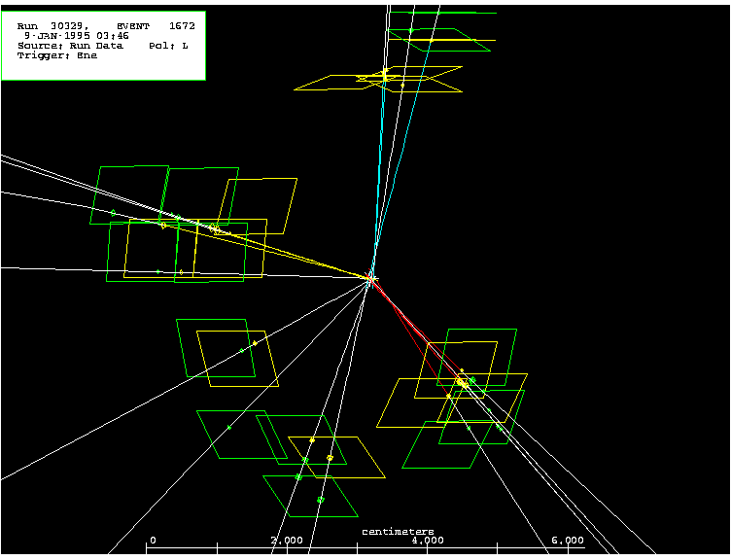This screenshot has width=731, height=560.
Task: Click the central interaction vertex point
Action: [371, 279]
